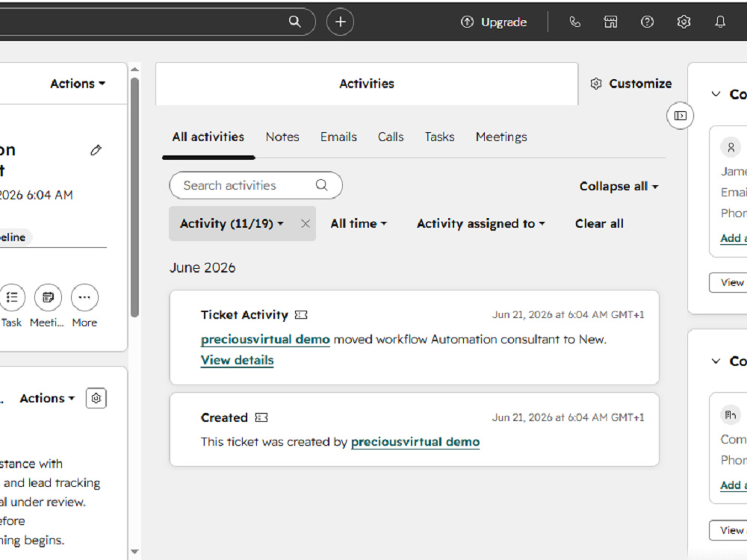Open the top-left Actions dropdown
Viewport: 747px width, 560px height.
tap(78, 84)
